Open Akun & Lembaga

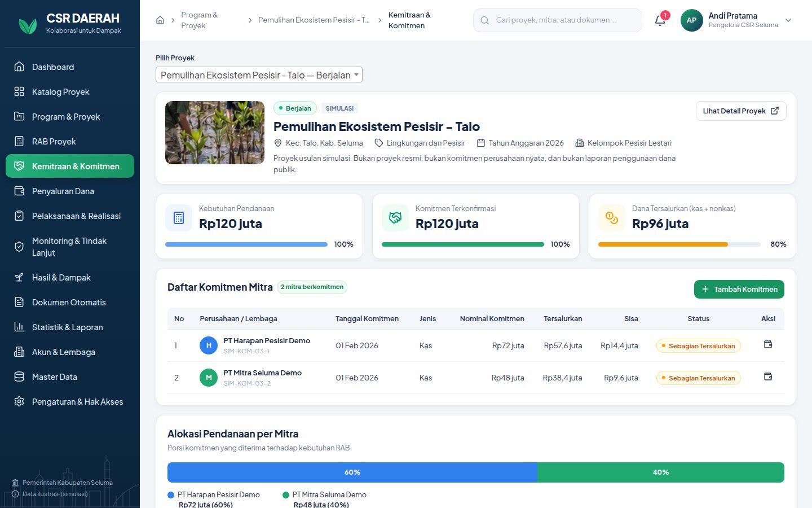point(70,352)
